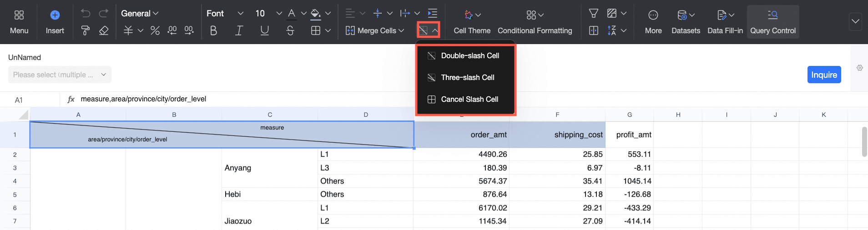Toggle italic formatting

(x=239, y=30)
